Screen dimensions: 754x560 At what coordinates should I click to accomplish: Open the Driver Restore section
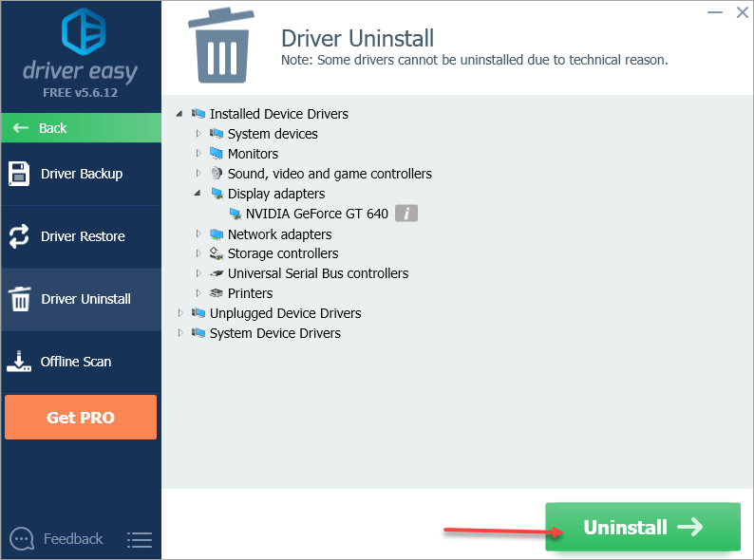click(x=82, y=236)
